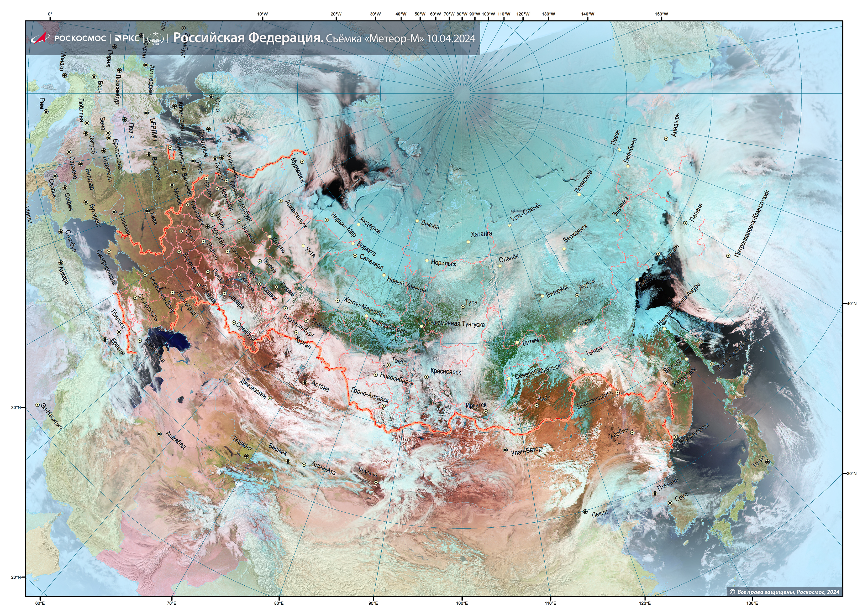Click the Подкаменная Тунгуска label
This screenshot has width=868, height=614.
click(454, 323)
